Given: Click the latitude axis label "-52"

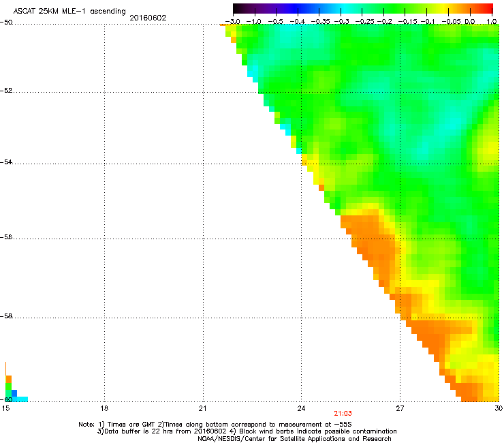Looking at the screenshot, I should click(6, 91).
